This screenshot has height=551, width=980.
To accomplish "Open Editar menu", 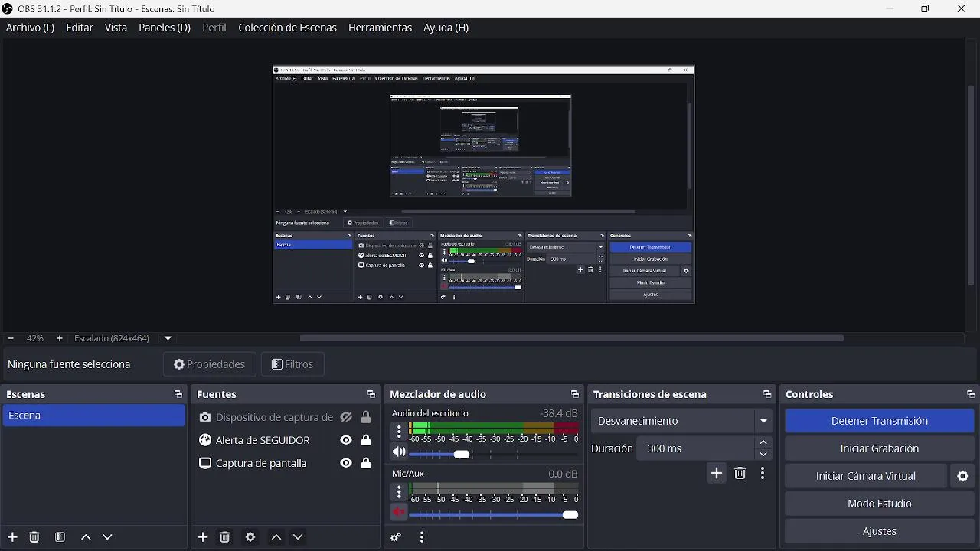I will (80, 28).
